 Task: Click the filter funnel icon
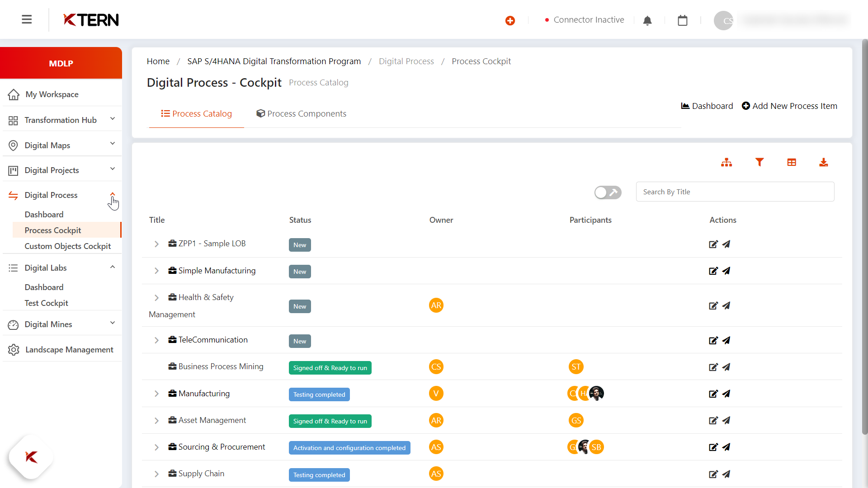759,162
